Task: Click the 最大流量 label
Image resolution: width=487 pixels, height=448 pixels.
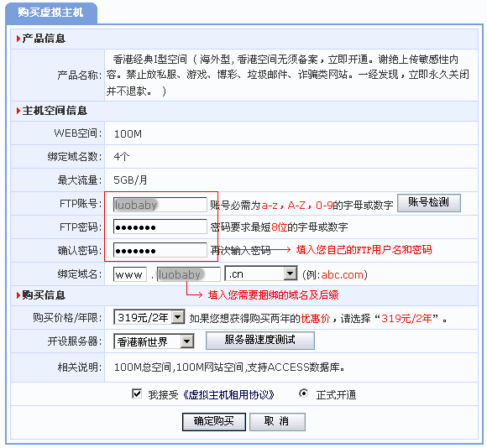Action: pos(80,180)
